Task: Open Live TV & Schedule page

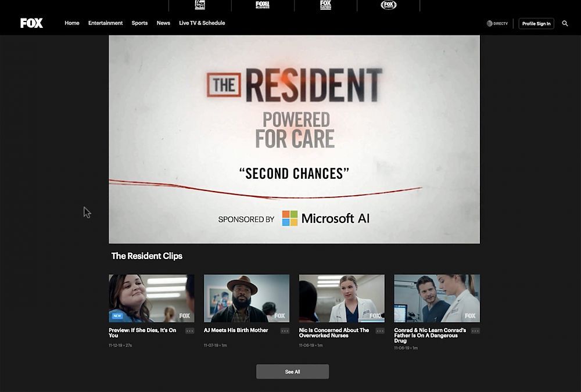Action: (202, 23)
